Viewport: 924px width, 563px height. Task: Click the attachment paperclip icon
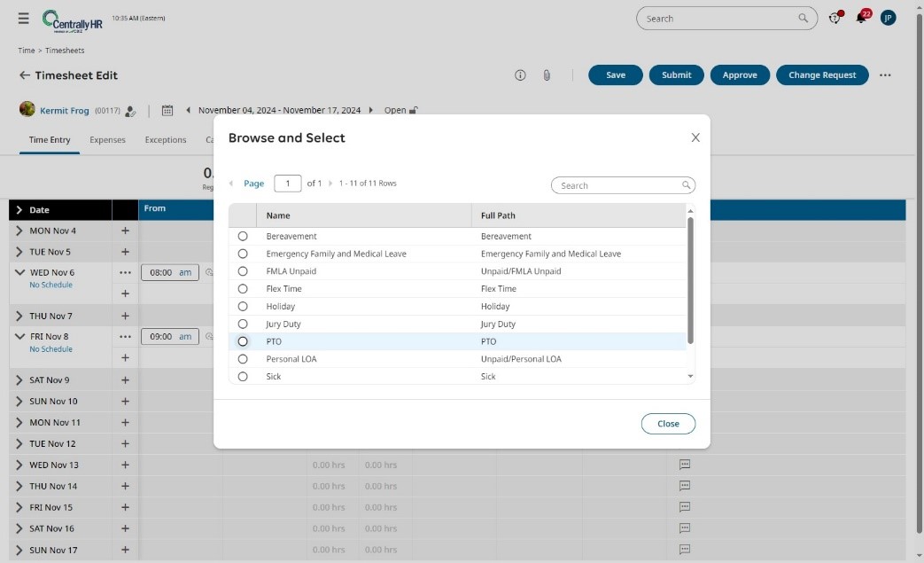tap(547, 74)
